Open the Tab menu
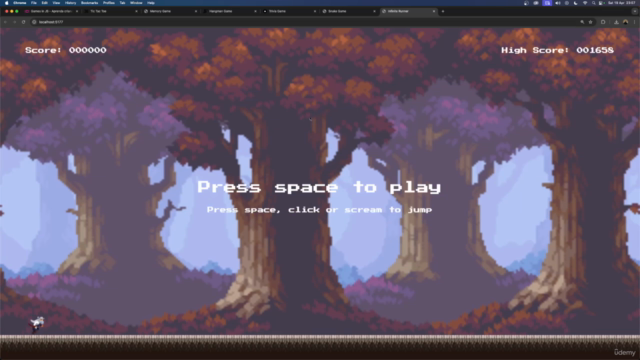This screenshot has height=360, width=640. (x=122, y=3)
